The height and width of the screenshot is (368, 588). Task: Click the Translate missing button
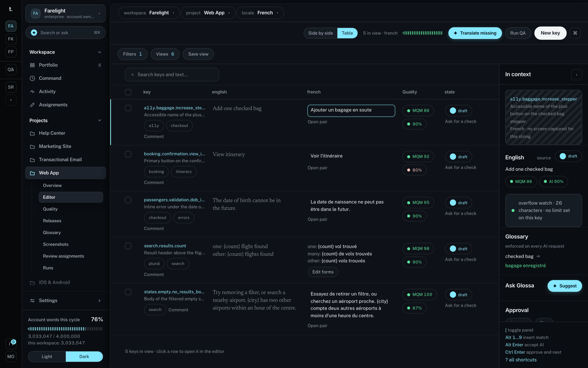tap(475, 33)
